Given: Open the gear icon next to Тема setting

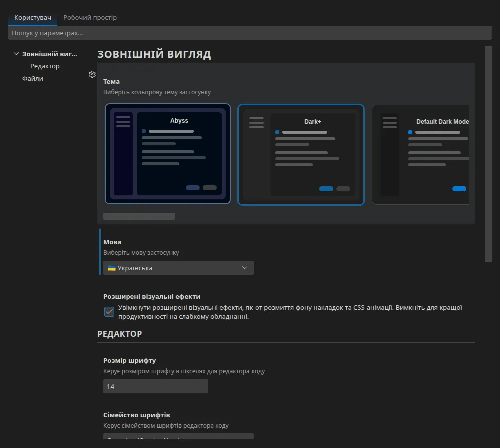Looking at the screenshot, I should (x=92, y=74).
